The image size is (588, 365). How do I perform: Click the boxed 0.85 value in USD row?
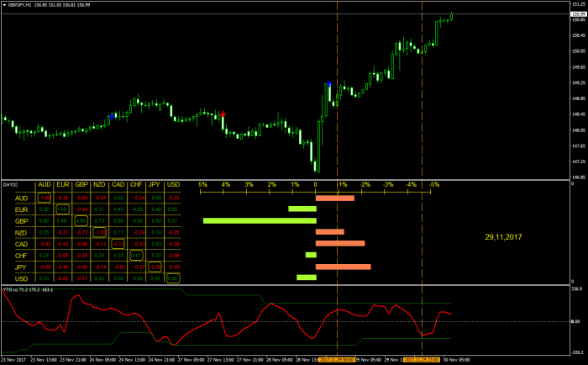173,278
